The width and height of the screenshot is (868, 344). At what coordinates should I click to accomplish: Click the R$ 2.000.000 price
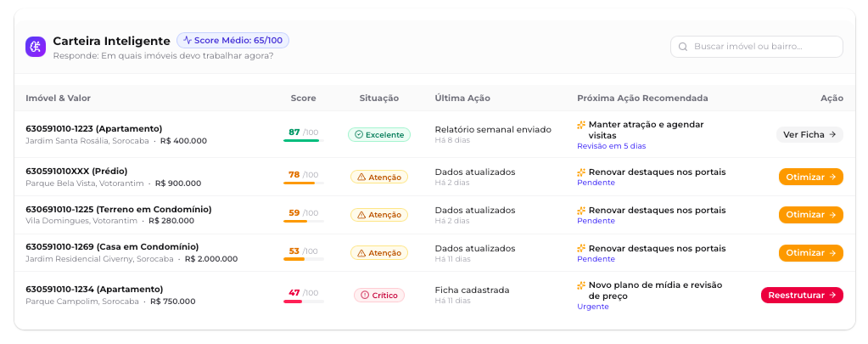click(x=211, y=259)
